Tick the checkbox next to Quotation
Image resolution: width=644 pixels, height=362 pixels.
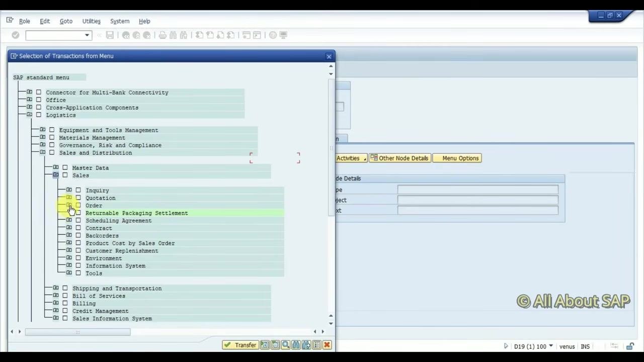tap(78, 198)
